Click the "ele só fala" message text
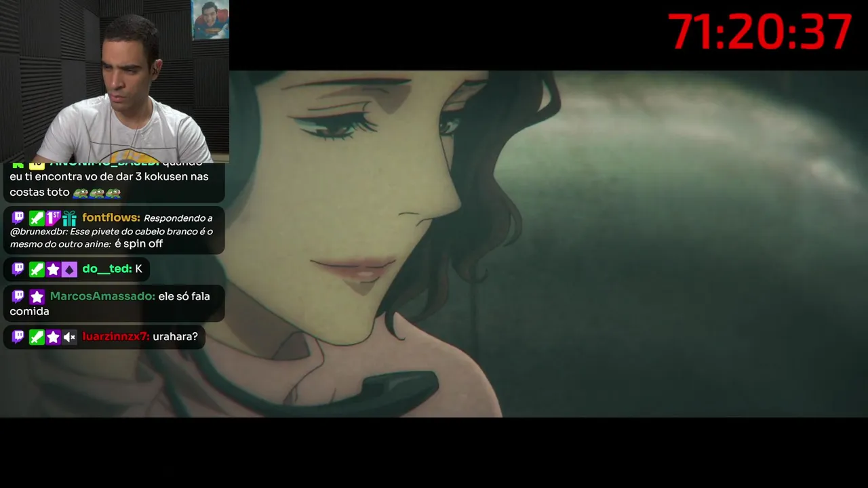Image resolution: width=868 pixels, height=488 pixels. [x=184, y=296]
